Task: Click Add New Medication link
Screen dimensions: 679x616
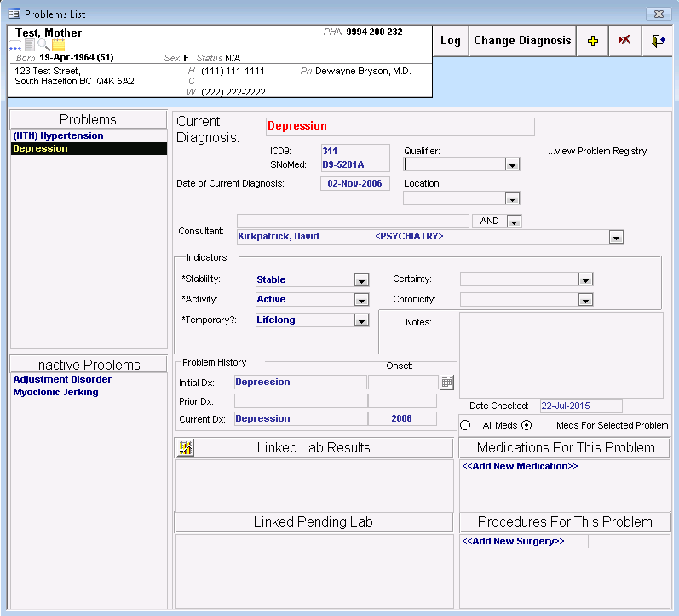Action: pos(520,466)
